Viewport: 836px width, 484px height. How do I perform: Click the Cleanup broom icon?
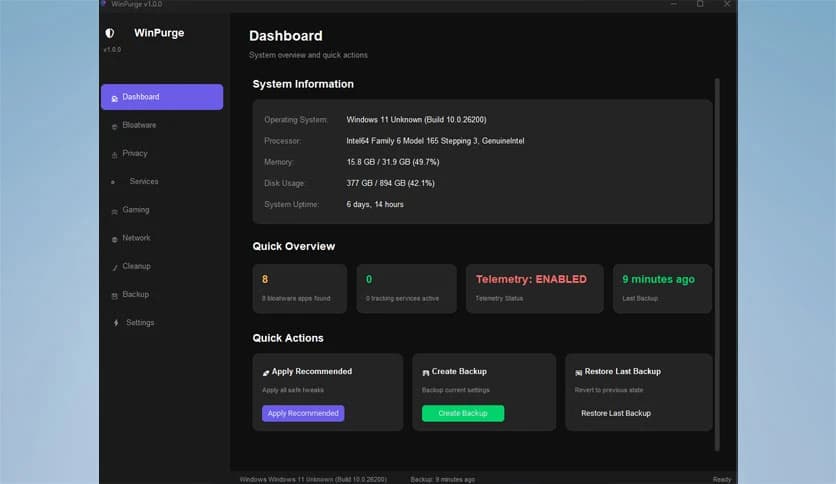[115, 267]
